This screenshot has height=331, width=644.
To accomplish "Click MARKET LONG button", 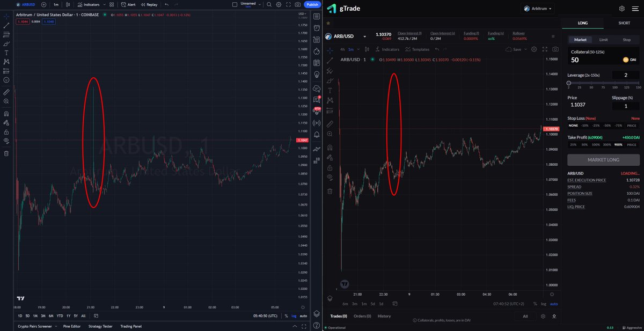I will [603, 160].
